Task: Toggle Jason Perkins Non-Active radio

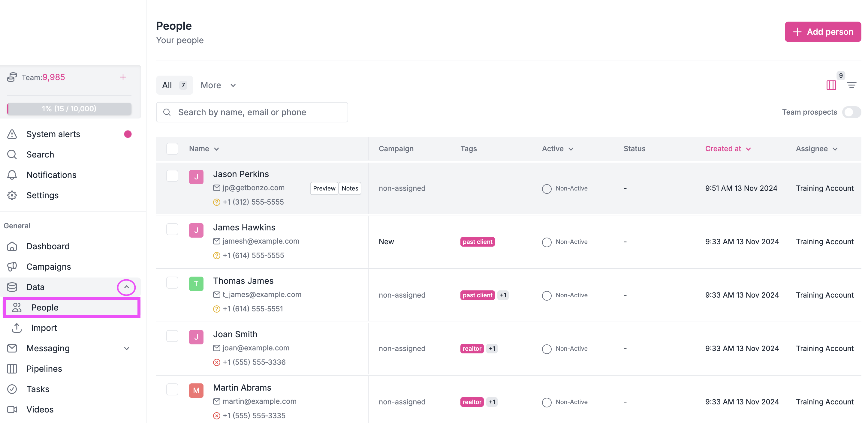Action: coord(547,189)
